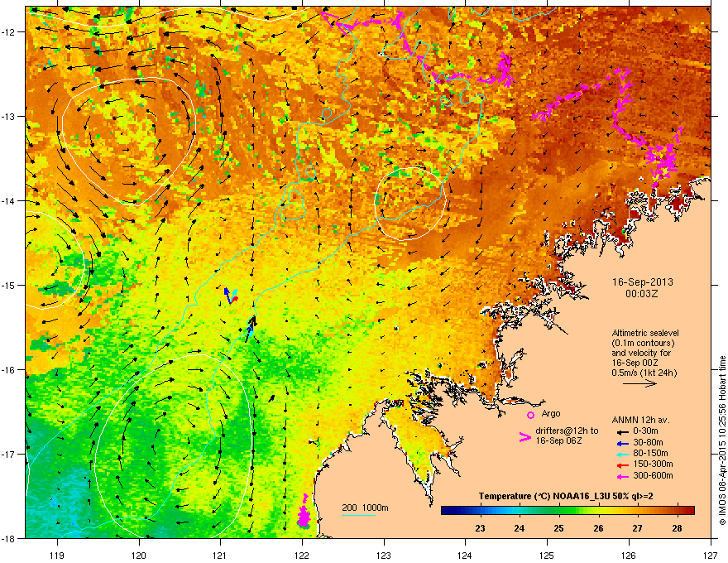Click the longitude axis label 127
728x563 pixels.
[x=711, y=555]
